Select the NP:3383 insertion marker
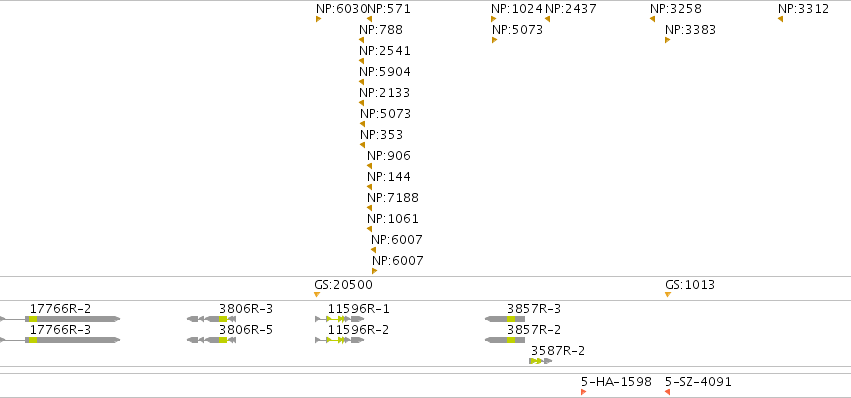 668,40
